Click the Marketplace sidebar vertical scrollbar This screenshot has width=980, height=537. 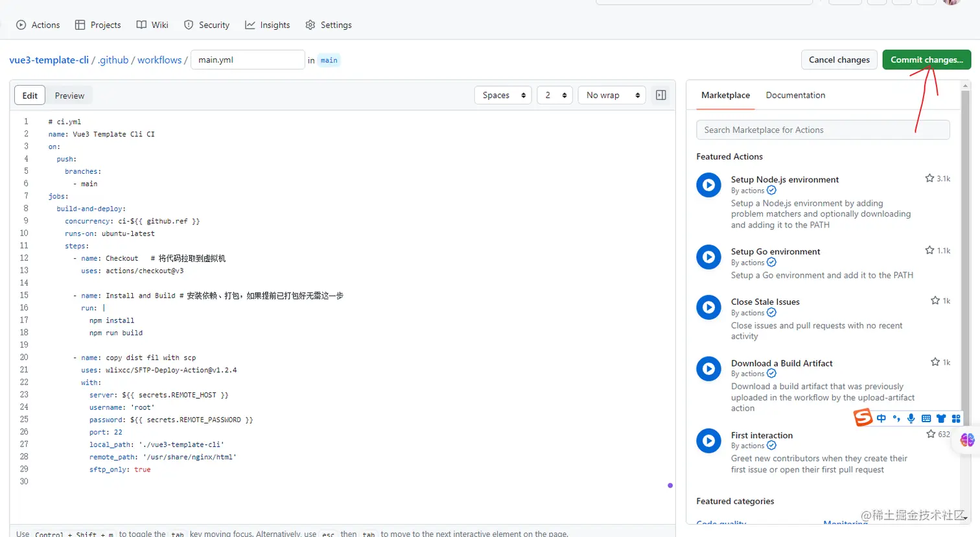tap(965, 302)
